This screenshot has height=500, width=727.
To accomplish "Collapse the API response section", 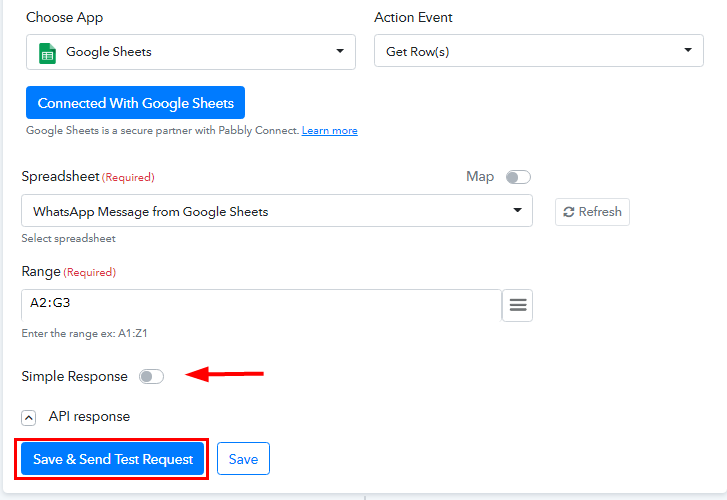I will (x=28, y=417).
